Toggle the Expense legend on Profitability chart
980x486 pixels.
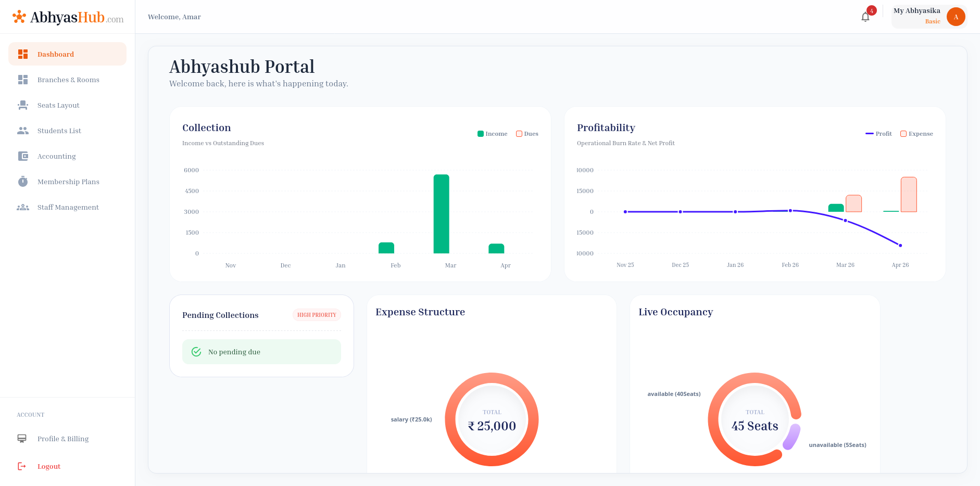[916, 133]
